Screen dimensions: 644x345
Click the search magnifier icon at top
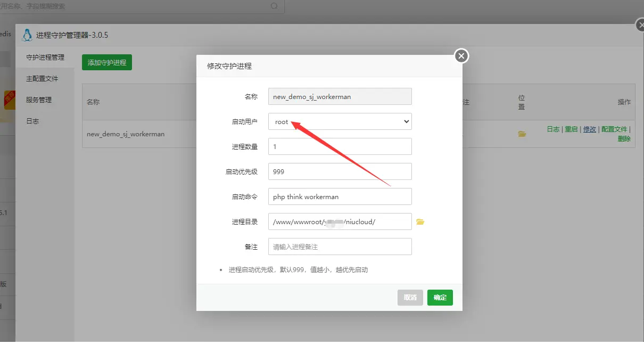pyautogui.click(x=274, y=6)
